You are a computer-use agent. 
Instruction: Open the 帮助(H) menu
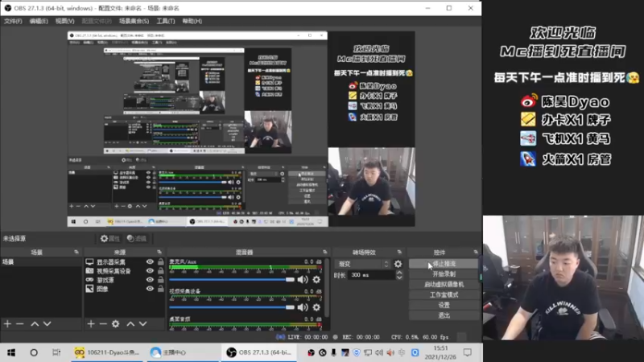click(x=192, y=21)
